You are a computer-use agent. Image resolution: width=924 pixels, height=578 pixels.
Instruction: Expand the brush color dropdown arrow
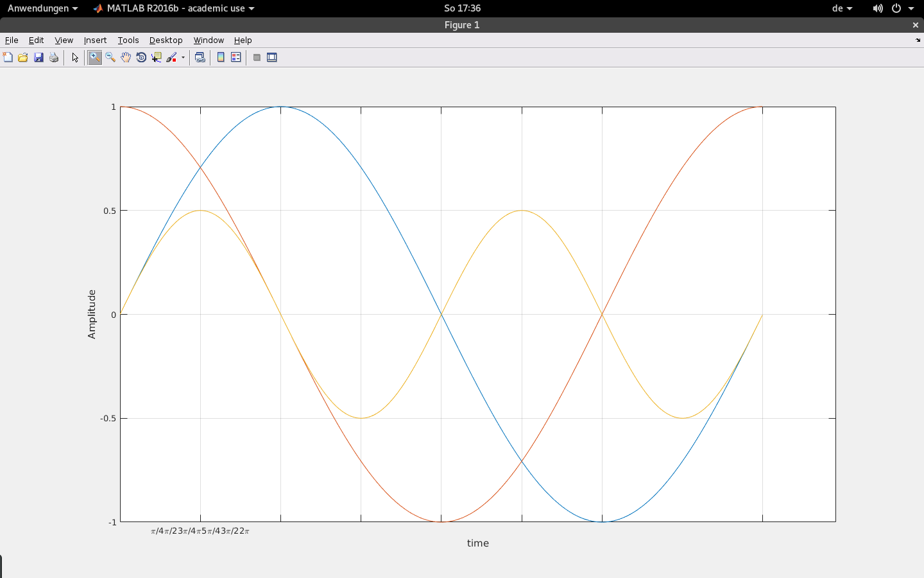click(184, 57)
